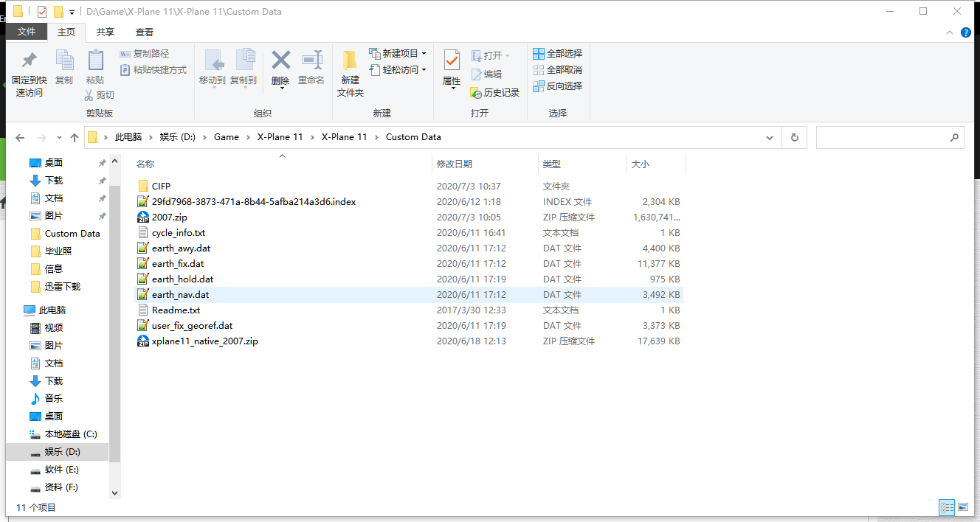Click 全部取消 deselect all
Screen dimensions: 980x522
point(558,70)
